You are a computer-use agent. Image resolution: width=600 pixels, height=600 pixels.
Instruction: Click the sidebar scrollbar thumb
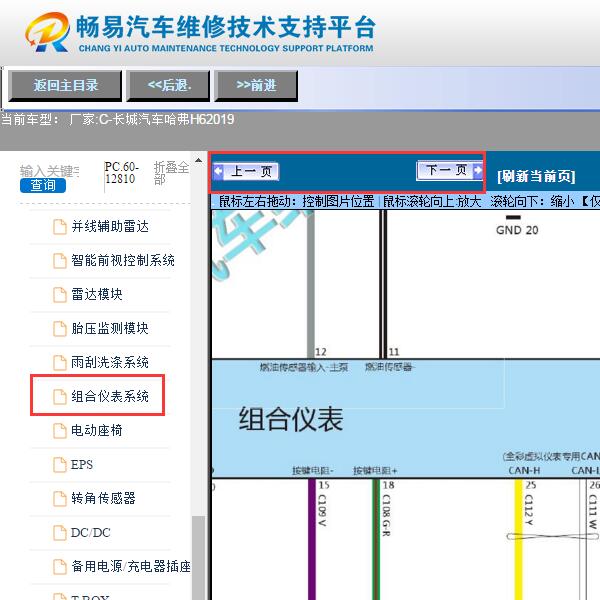(x=198, y=558)
